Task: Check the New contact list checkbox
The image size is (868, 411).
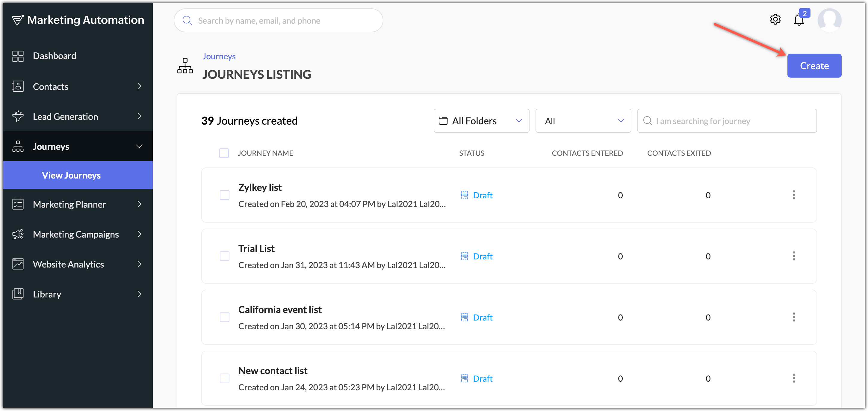Action: coord(224,378)
